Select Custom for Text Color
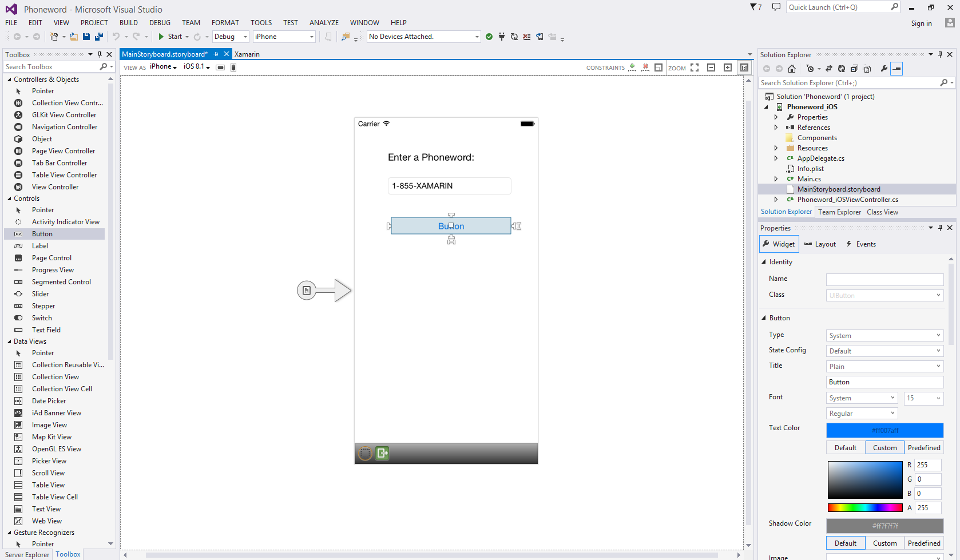Screen dimensions: 960x560 [x=884, y=448]
